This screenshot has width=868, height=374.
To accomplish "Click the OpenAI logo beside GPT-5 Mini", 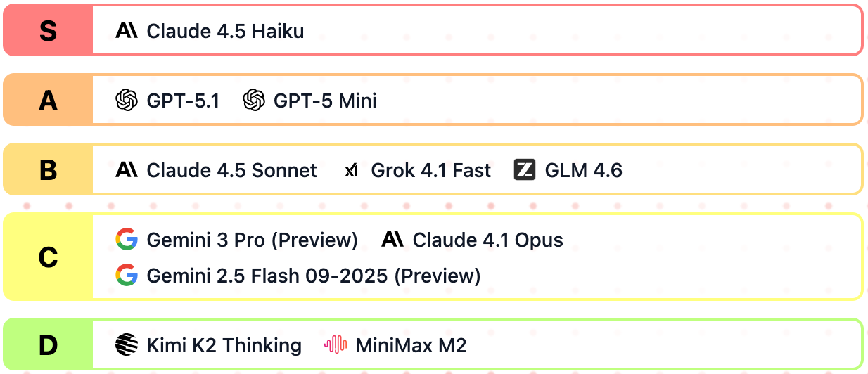I will point(253,101).
